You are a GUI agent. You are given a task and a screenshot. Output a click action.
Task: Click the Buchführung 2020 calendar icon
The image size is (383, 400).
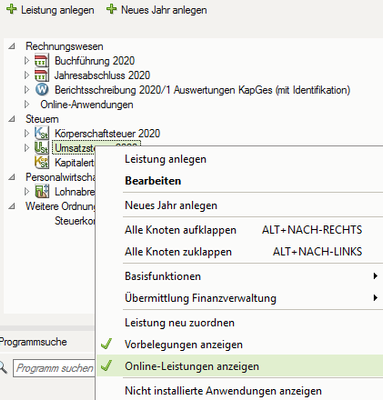pyautogui.click(x=42, y=61)
